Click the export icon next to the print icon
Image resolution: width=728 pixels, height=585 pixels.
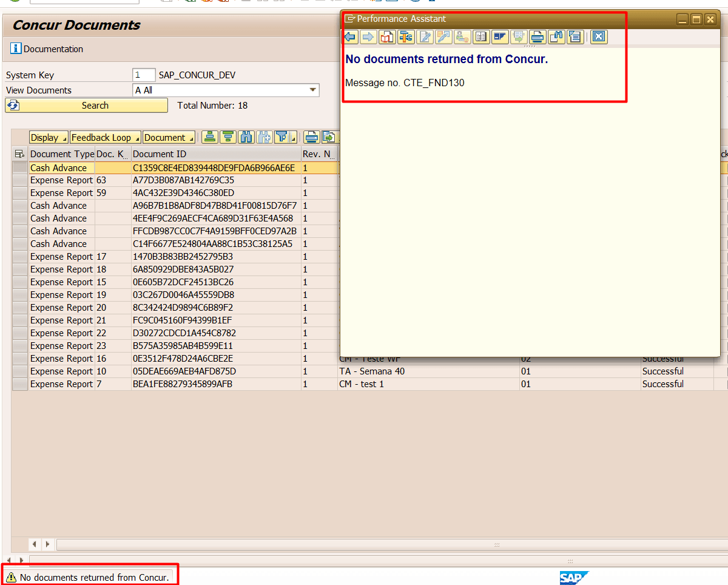329,137
